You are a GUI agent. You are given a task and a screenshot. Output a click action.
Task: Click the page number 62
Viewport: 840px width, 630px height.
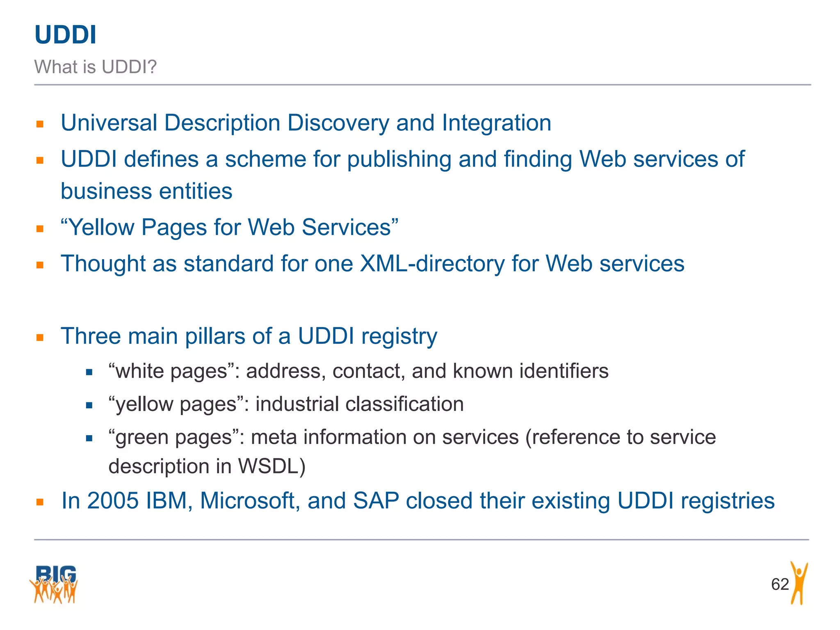pos(780,584)
